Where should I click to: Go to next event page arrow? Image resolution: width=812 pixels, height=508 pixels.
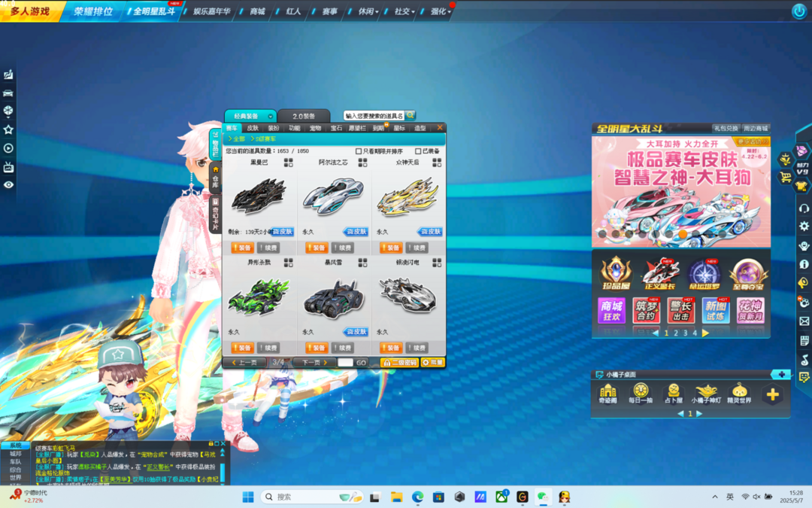(x=705, y=333)
